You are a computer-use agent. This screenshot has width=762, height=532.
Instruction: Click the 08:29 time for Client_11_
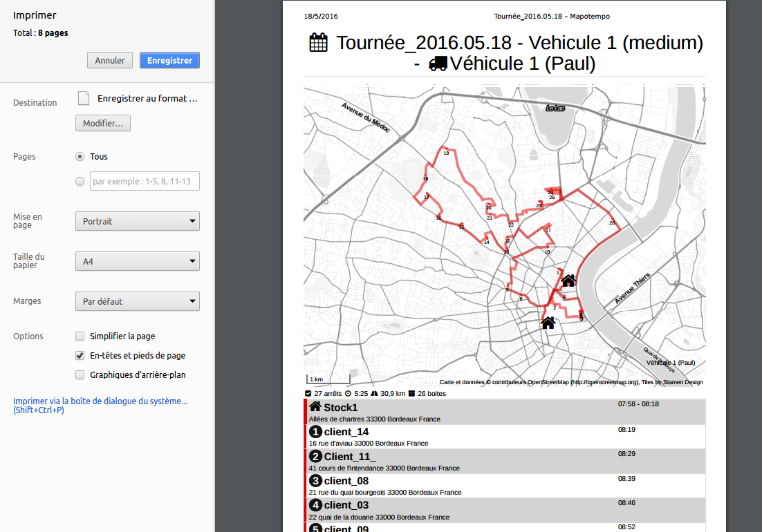coord(626,453)
